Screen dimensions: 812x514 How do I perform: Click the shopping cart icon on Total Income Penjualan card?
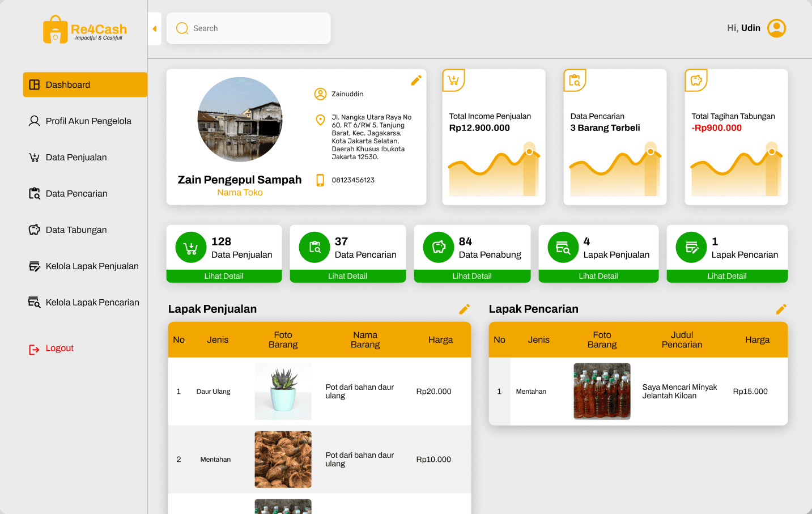tap(453, 80)
